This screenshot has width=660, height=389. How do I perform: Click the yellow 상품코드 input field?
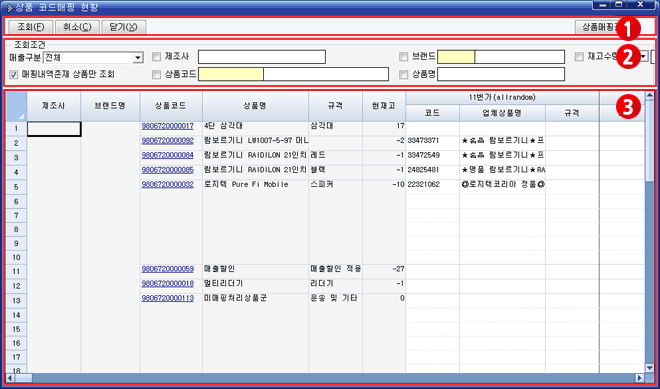pos(231,75)
